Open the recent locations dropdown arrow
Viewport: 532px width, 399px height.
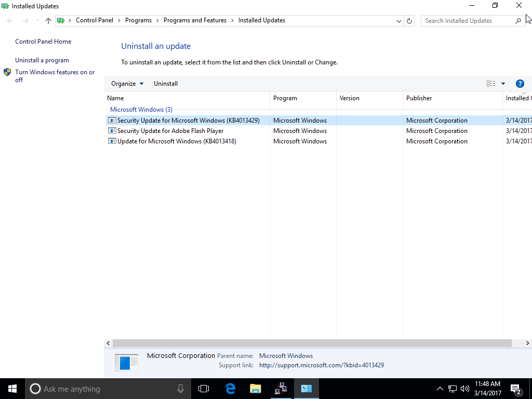click(37, 21)
